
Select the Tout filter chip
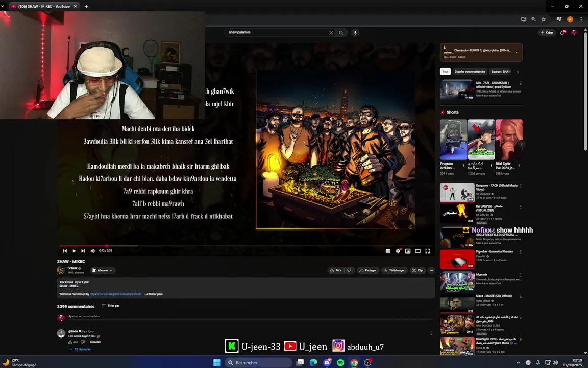click(445, 72)
